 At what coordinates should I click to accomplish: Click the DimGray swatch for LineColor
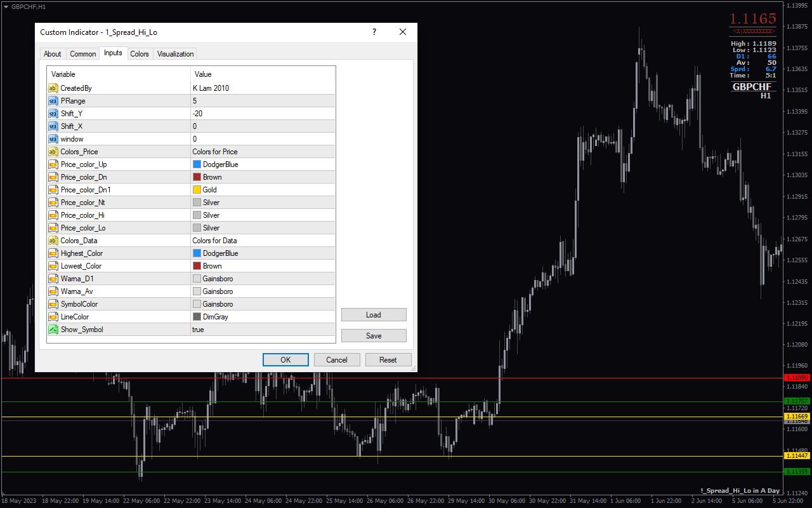[197, 317]
